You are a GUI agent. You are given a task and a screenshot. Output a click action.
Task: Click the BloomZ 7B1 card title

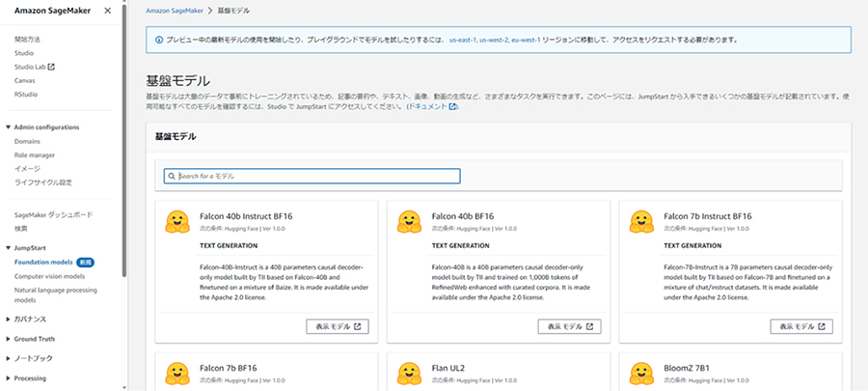point(687,368)
